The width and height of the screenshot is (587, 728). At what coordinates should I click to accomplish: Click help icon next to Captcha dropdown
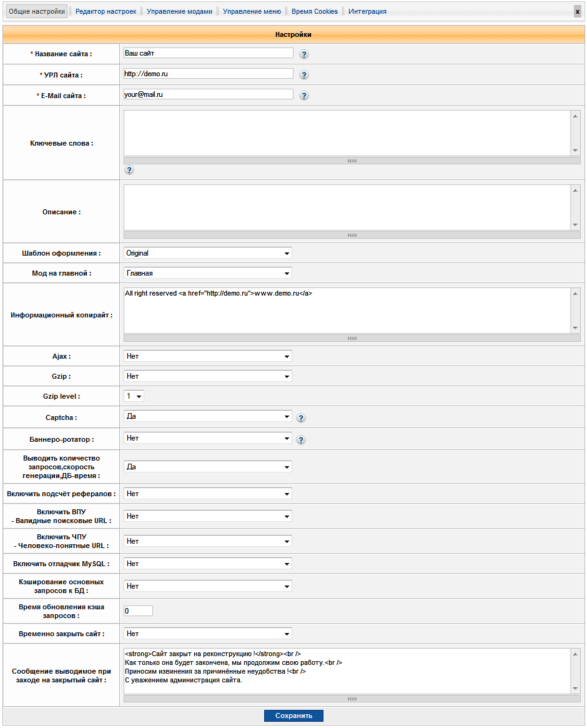pyautogui.click(x=300, y=419)
